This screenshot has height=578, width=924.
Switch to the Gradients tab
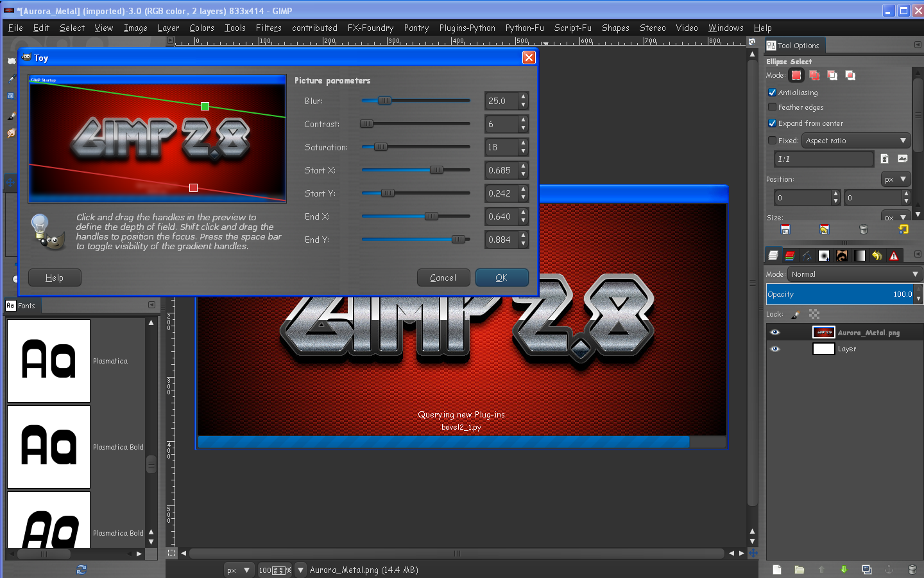tap(859, 256)
